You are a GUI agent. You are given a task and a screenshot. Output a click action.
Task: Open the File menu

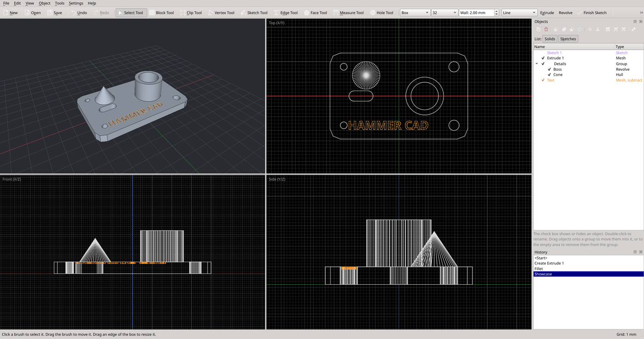point(6,3)
